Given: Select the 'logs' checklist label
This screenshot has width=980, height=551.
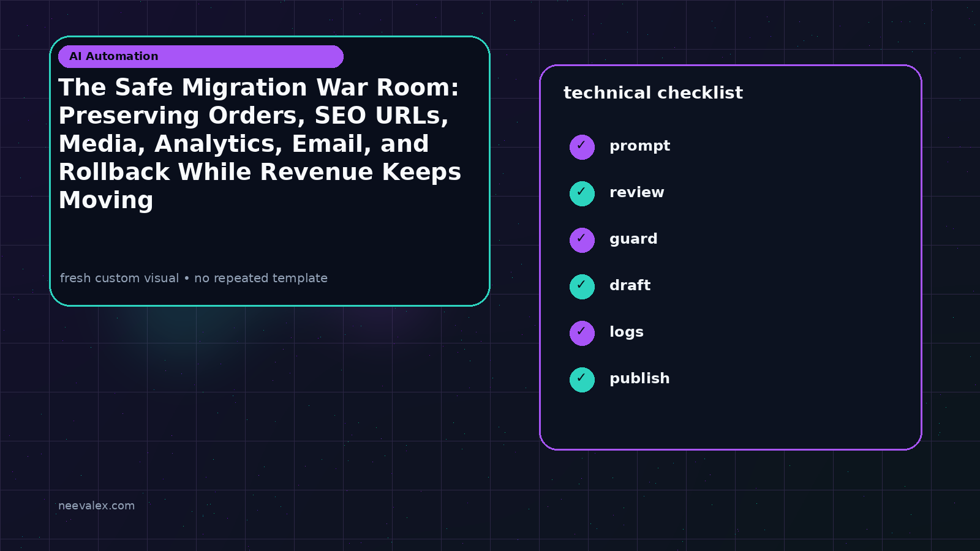Looking at the screenshot, I should (626, 332).
